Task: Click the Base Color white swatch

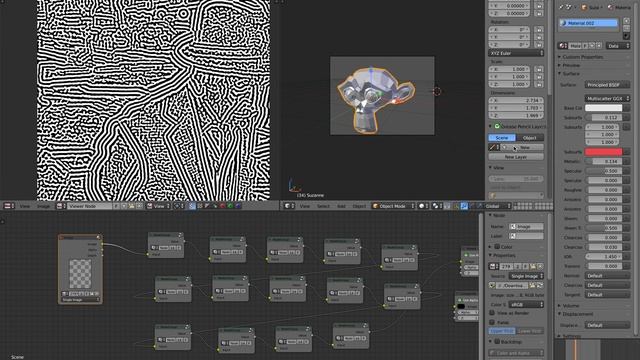Action: point(603,108)
